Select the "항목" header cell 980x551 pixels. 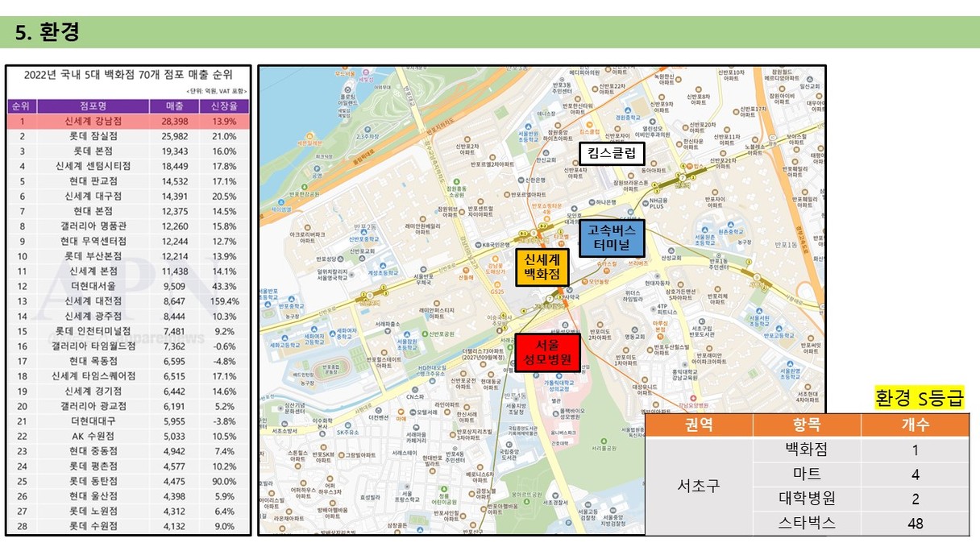(x=806, y=425)
